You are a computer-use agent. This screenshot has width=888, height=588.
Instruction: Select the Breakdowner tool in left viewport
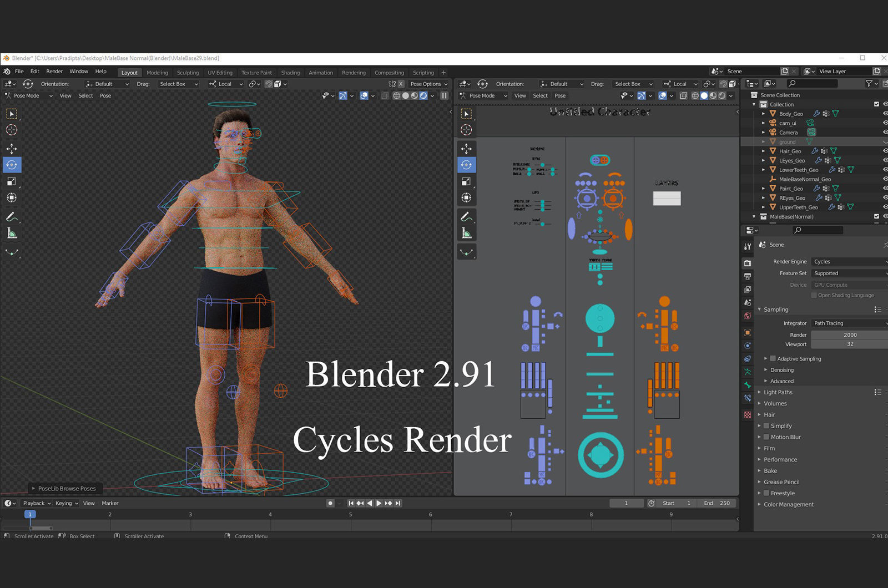pos(12,252)
